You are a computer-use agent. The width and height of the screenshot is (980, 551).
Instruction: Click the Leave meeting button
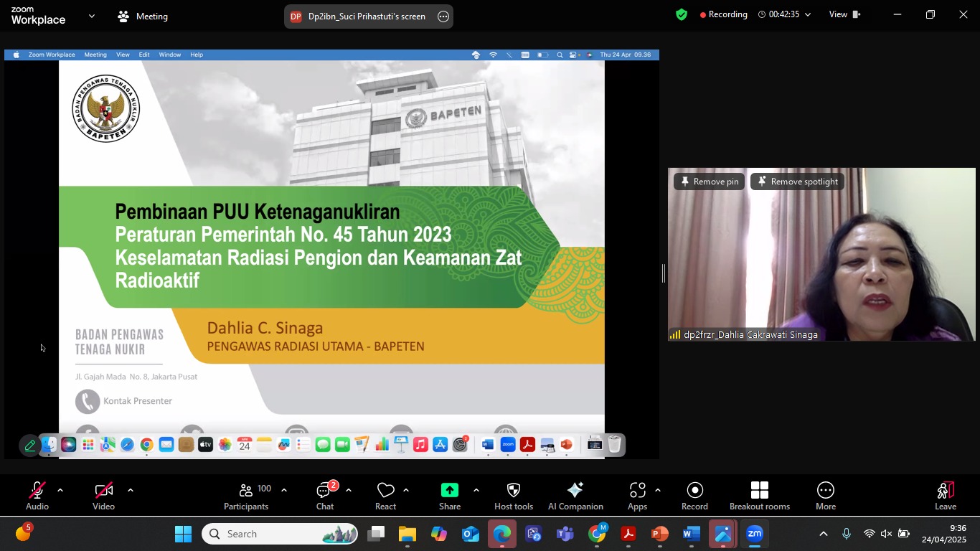coord(946,496)
